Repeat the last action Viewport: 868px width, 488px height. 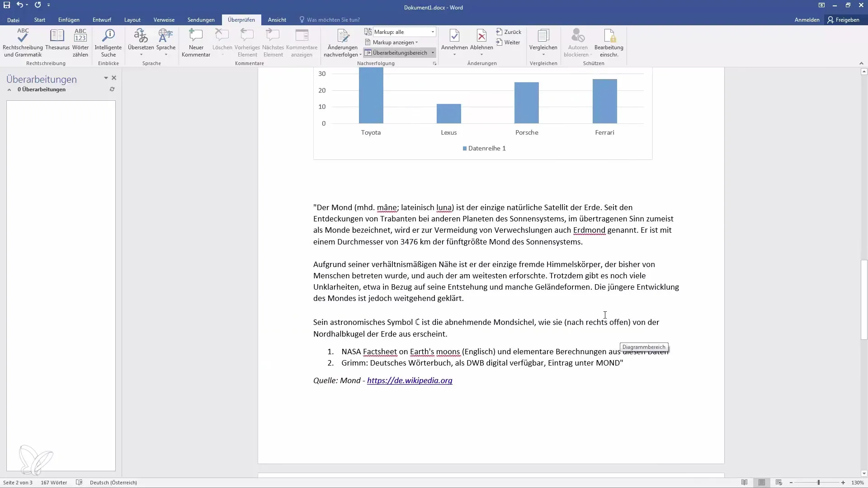(38, 5)
